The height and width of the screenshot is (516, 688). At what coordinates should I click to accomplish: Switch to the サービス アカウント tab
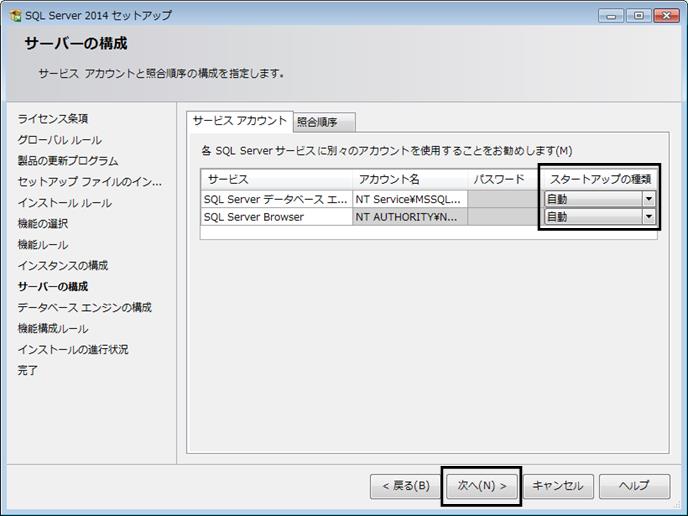tap(240, 121)
